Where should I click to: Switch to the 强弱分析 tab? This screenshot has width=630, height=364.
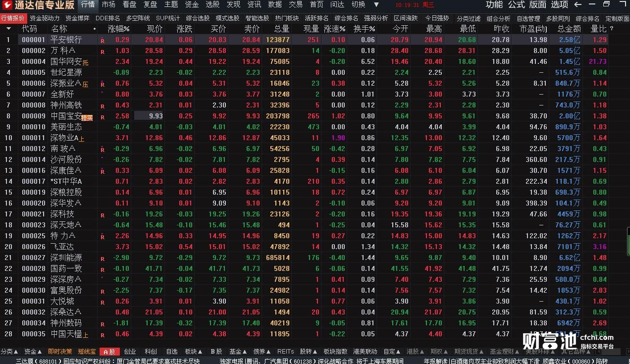coord(376,18)
